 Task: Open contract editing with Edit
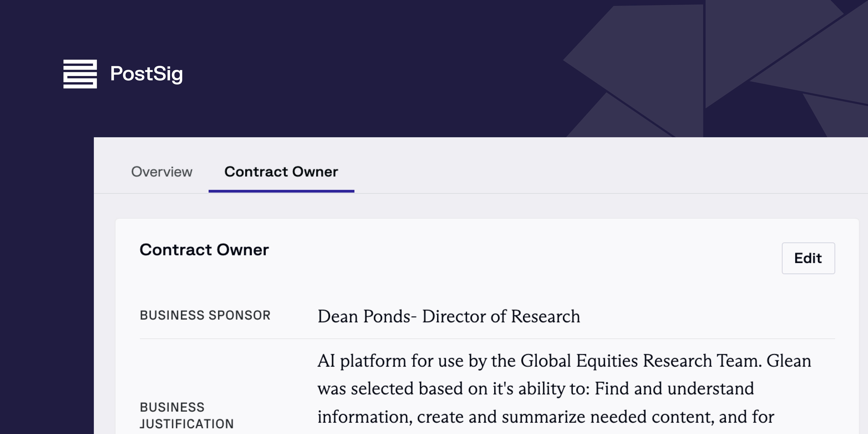tap(808, 258)
